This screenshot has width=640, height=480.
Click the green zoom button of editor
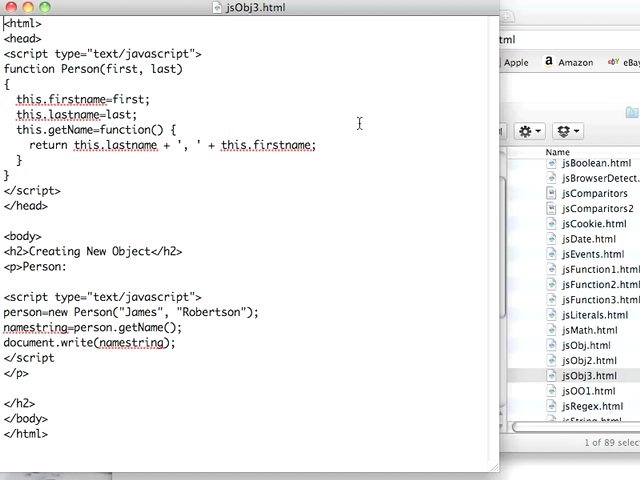(45, 7)
